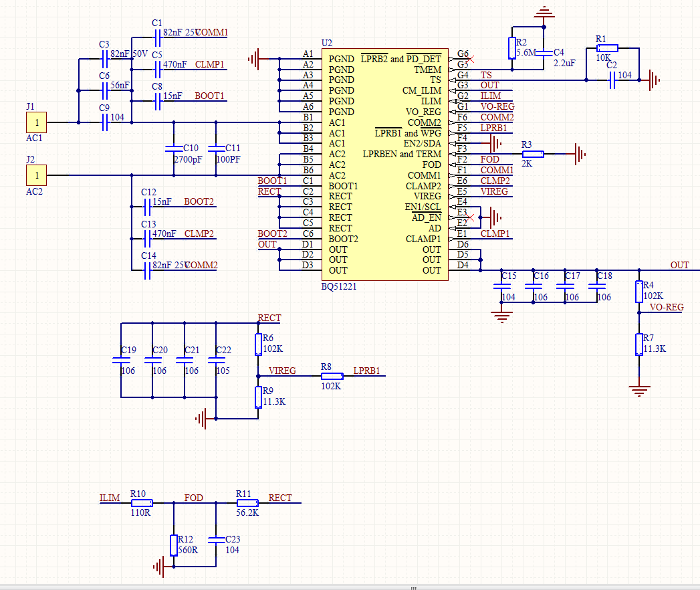Select resistor R12 symbol valued 560R
The width and height of the screenshot is (700, 590).
click(x=174, y=545)
